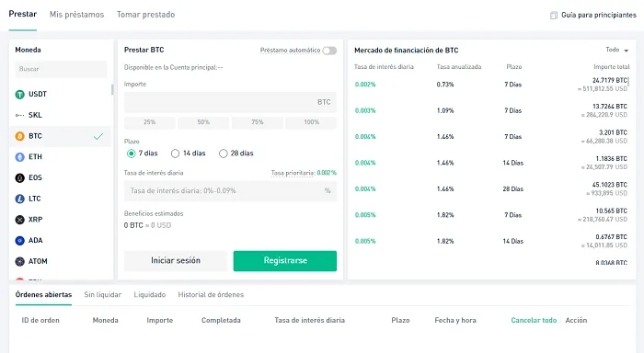The image size is (644, 353).
Task: Click the Tasa de interés diaria input
Action: [x=230, y=191]
